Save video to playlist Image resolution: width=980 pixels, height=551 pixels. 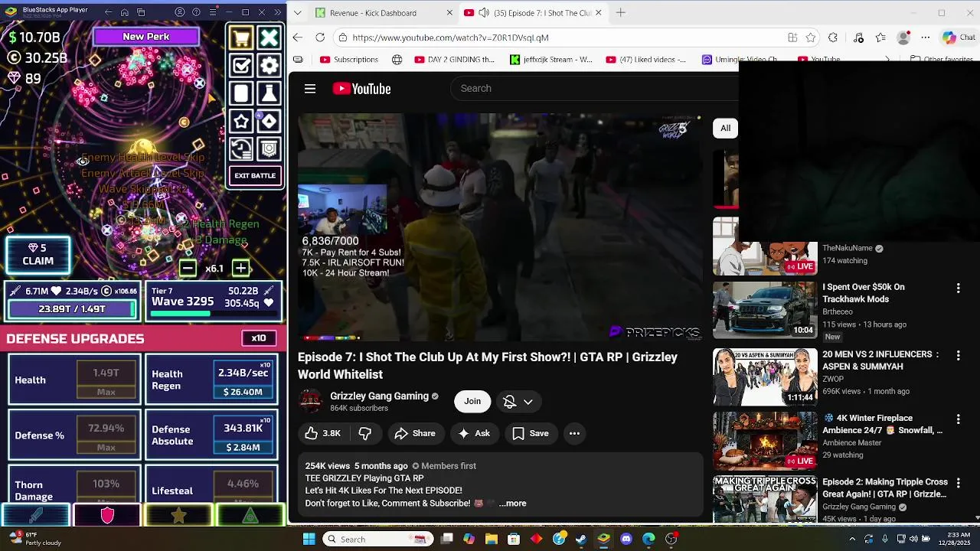tap(531, 433)
